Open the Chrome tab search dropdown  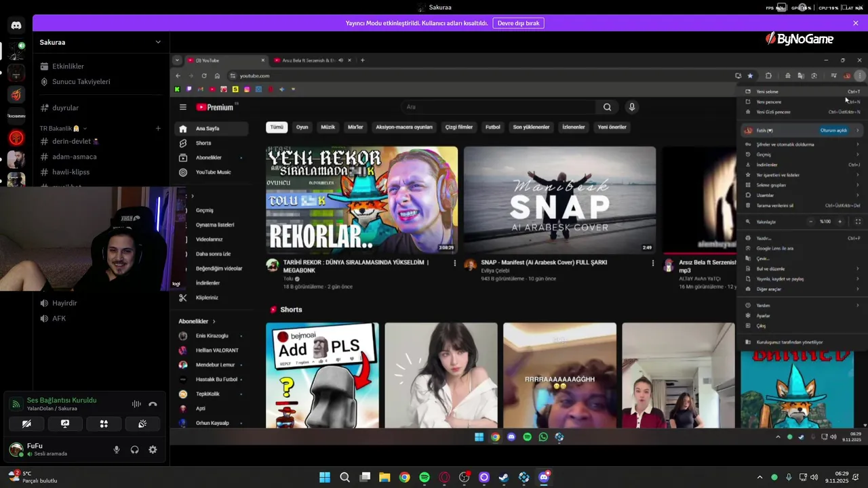(177, 60)
